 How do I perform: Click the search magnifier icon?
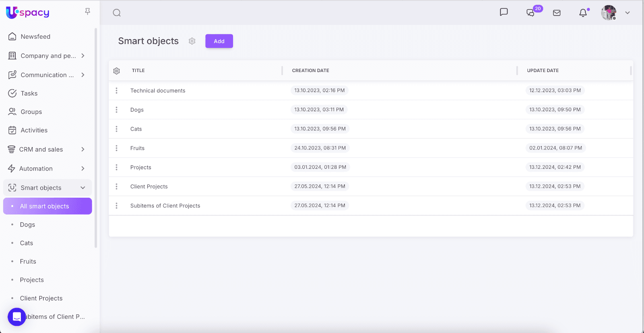tap(117, 13)
